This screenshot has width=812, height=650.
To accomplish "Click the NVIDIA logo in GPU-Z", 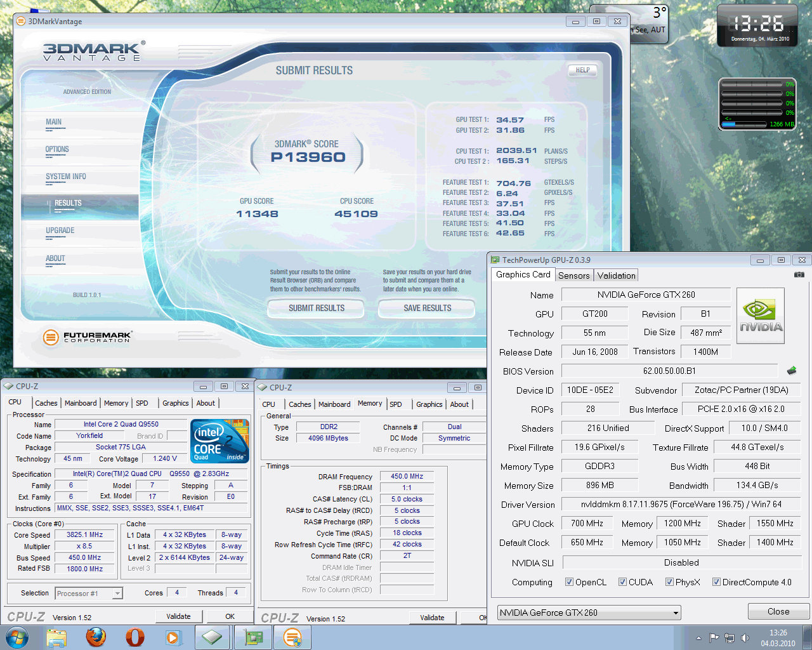I will (x=761, y=316).
